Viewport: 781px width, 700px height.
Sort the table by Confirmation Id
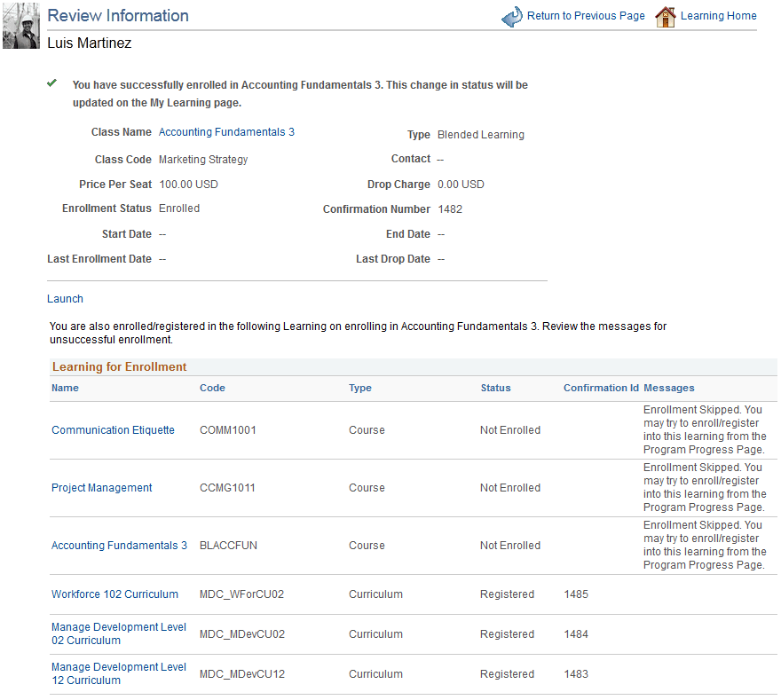point(601,388)
